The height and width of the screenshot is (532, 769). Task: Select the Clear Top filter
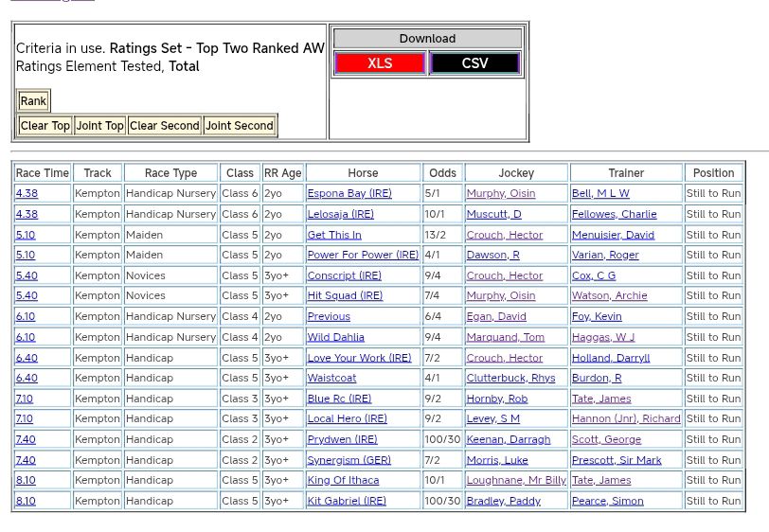click(45, 126)
